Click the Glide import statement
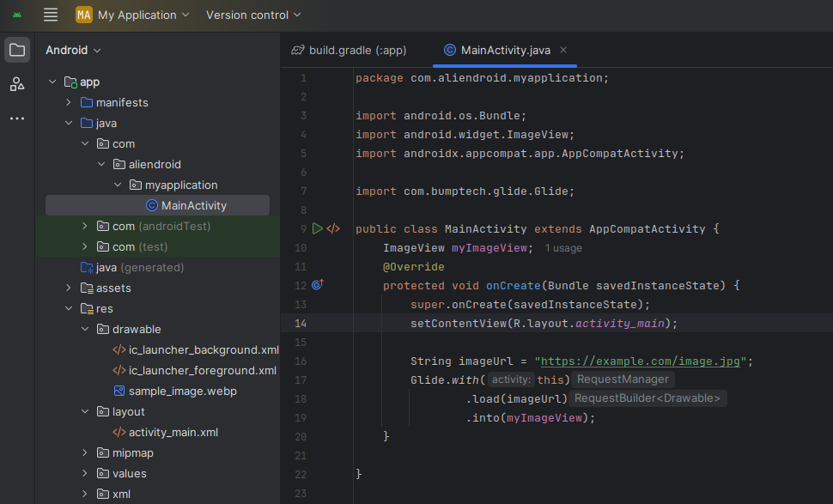 point(465,191)
